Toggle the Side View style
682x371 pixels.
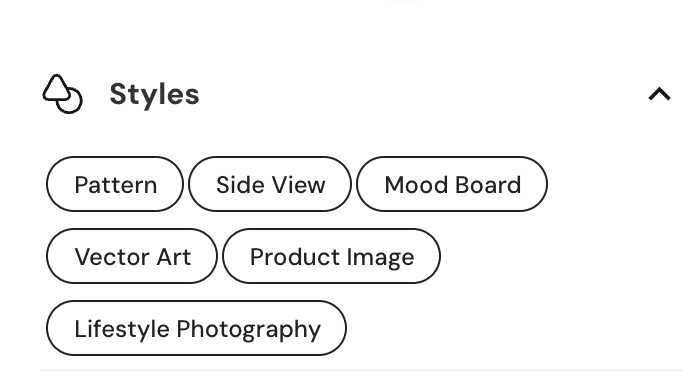coord(270,184)
